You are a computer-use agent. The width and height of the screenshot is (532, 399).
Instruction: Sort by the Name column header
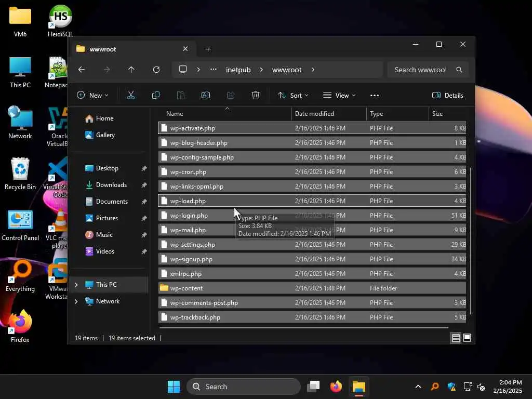pos(225,114)
